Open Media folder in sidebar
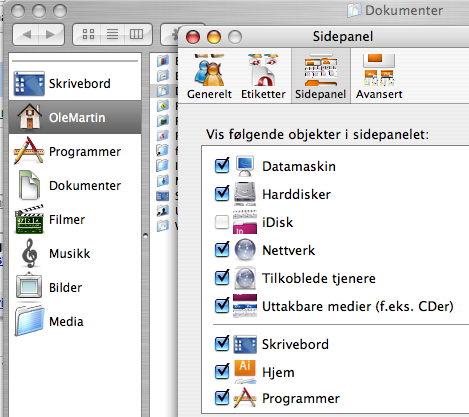The height and width of the screenshot is (417, 469). [x=75, y=322]
